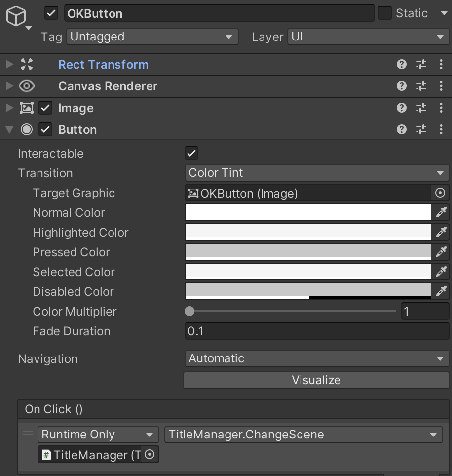452x476 pixels.
Task: Open the Transition Color Tint dropdown
Action: [x=316, y=173]
